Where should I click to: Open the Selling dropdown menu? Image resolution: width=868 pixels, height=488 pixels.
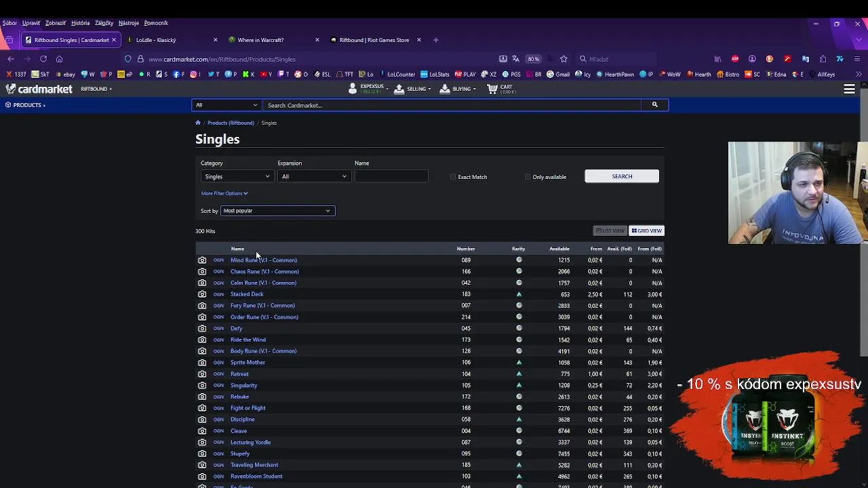(412, 89)
